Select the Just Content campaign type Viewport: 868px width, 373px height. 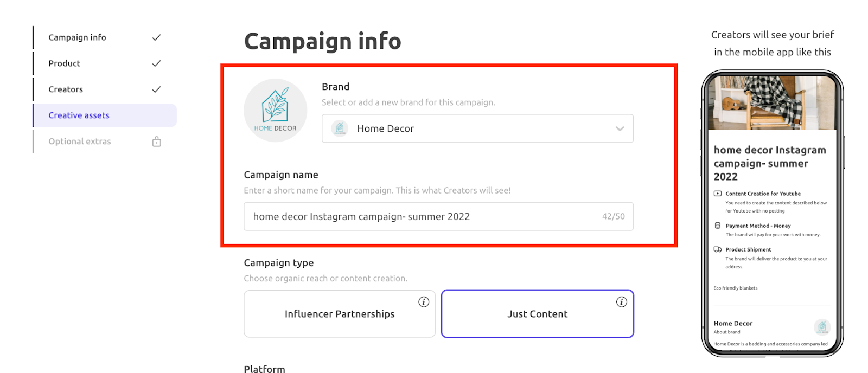click(x=538, y=314)
